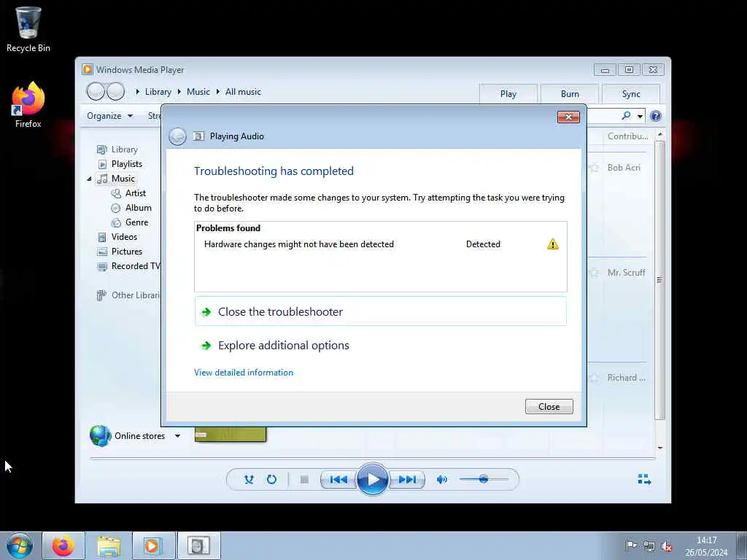The width and height of the screenshot is (747, 560).
Task: Expand the Music breadcrumb arrow
Action: point(179,92)
